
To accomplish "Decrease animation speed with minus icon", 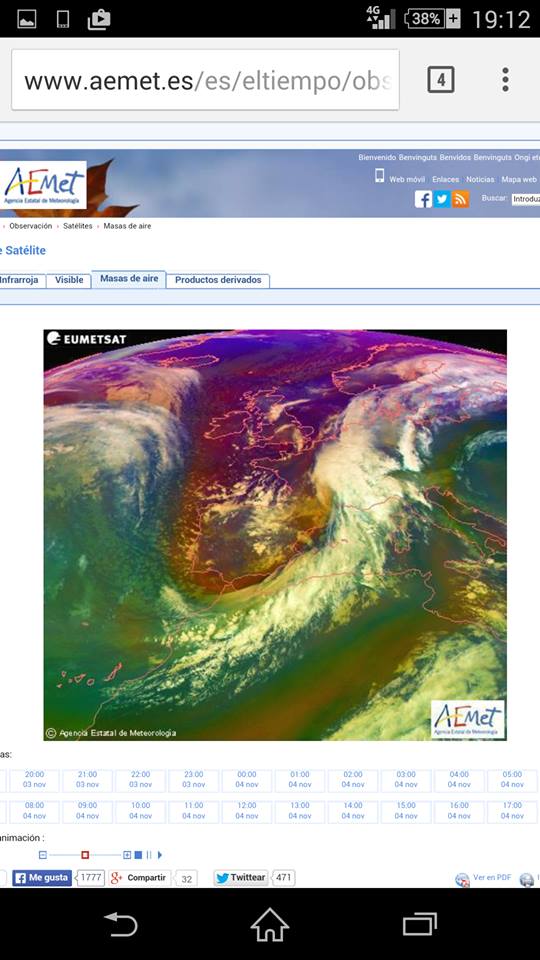I will 43,855.
